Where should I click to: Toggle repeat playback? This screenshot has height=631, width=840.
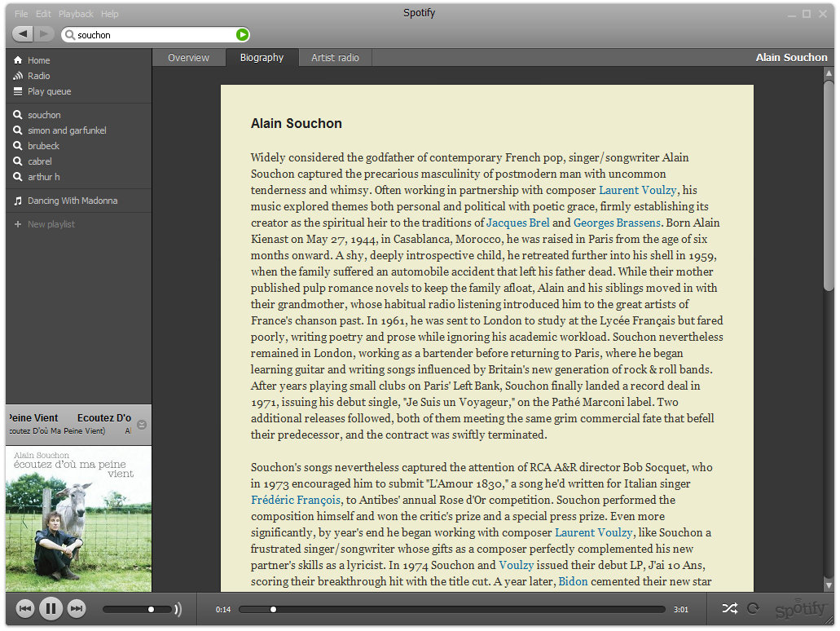[x=753, y=608]
